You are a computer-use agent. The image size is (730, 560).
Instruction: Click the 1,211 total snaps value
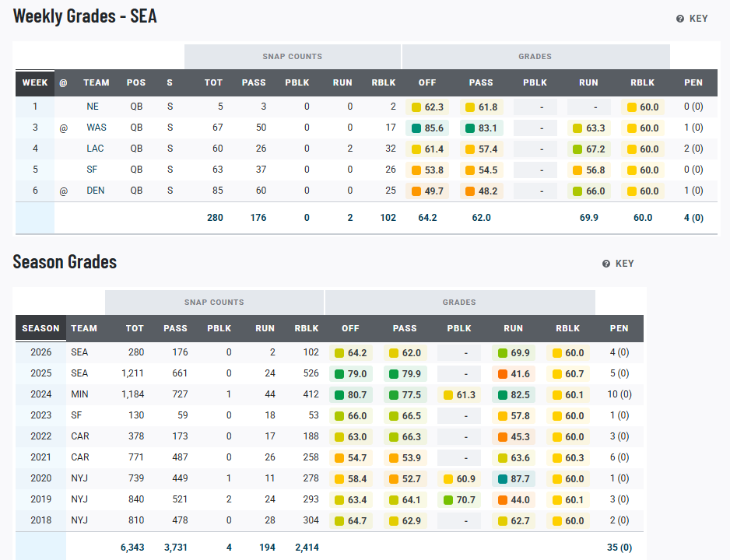[132, 373]
